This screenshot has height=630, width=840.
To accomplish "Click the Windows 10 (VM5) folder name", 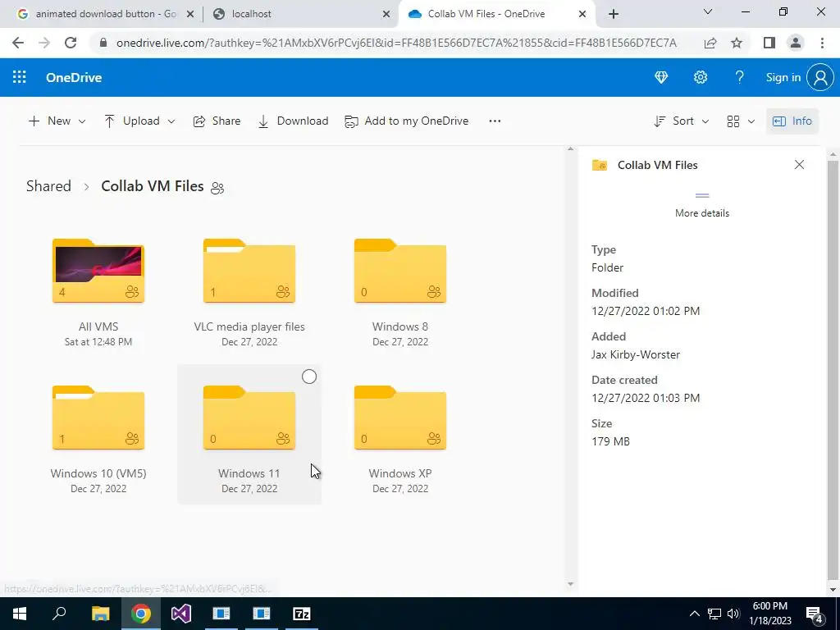I will (x=98, y=473).
